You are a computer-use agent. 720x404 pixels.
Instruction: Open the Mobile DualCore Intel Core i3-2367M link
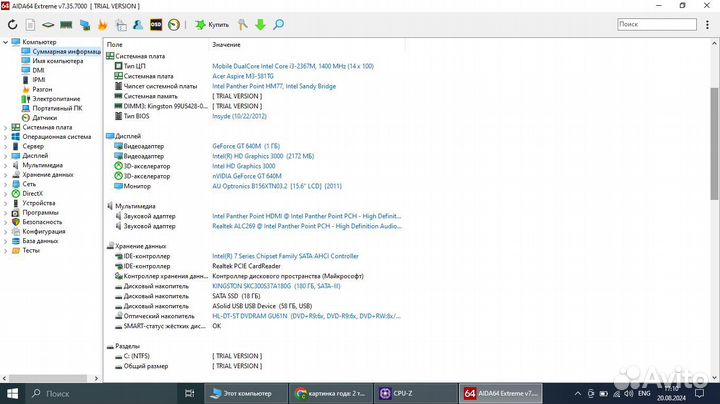coord(293,66)
